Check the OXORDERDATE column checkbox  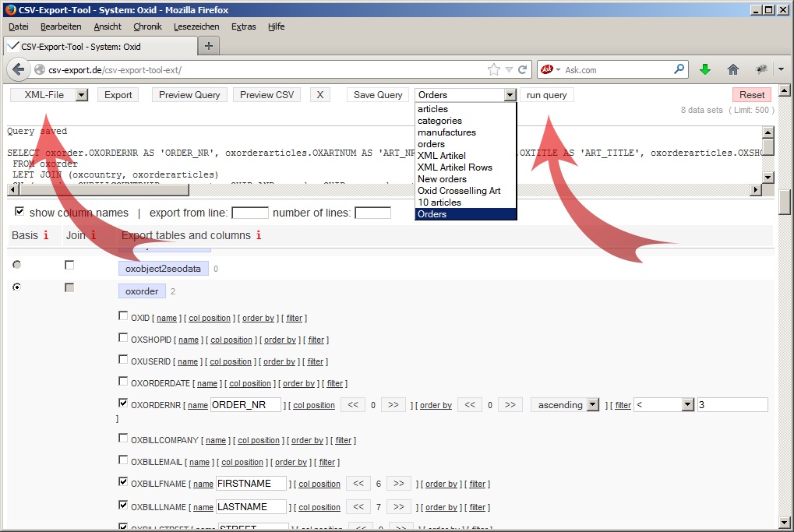(123, 381)
